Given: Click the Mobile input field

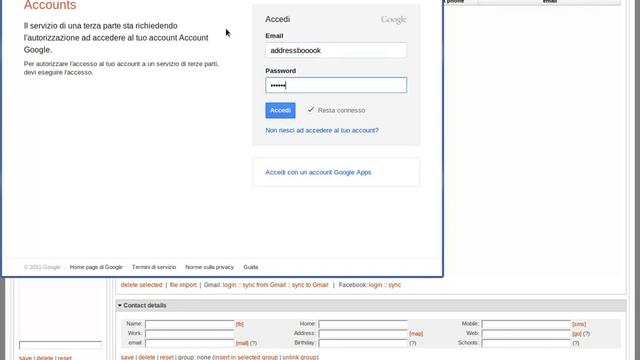Looking at the screenshot, I should pos(526,324).
